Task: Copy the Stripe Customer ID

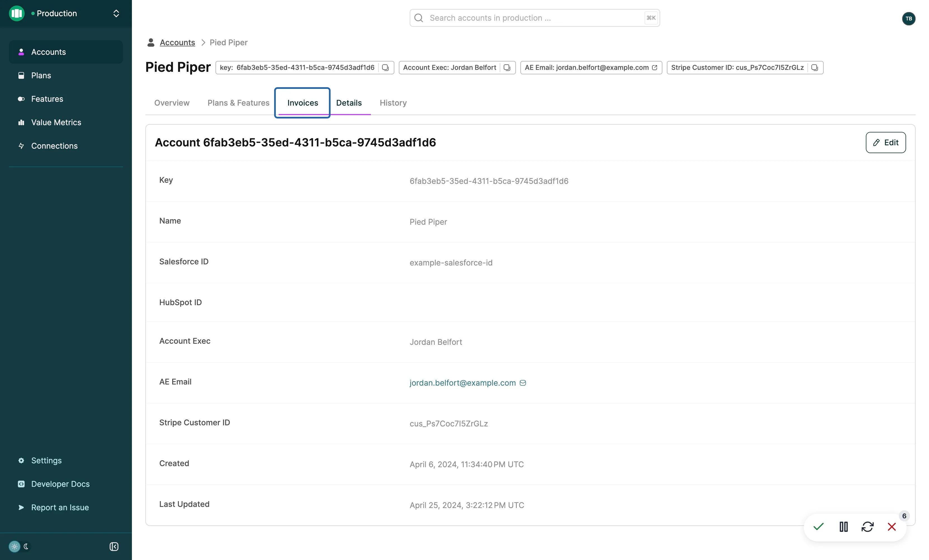Action: point(814,67)
